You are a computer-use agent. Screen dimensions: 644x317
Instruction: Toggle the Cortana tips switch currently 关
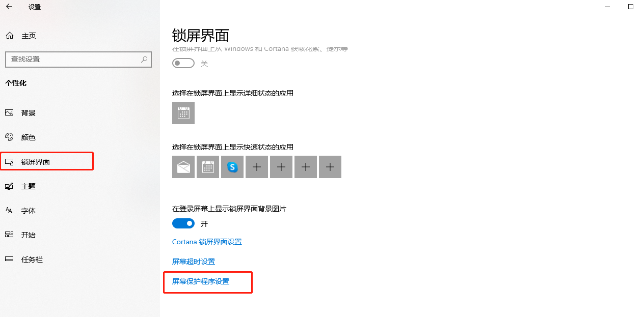(183, 63)
